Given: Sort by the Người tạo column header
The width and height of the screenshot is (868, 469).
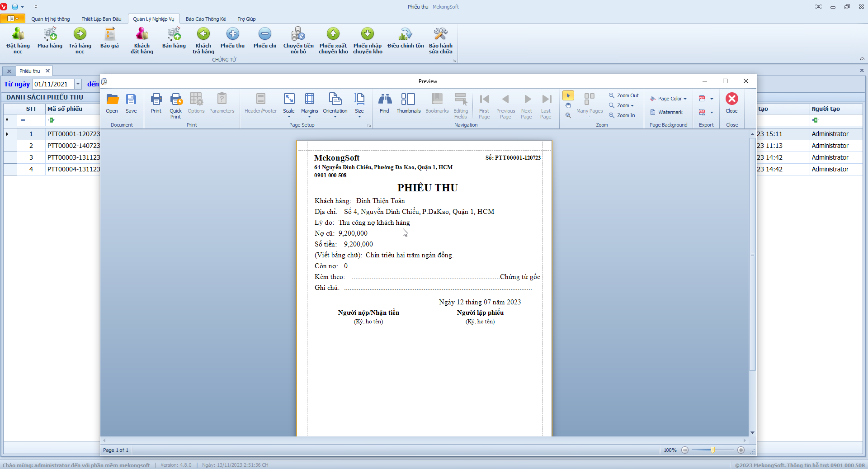Looking at the screenshot, I should pos(836,109).
